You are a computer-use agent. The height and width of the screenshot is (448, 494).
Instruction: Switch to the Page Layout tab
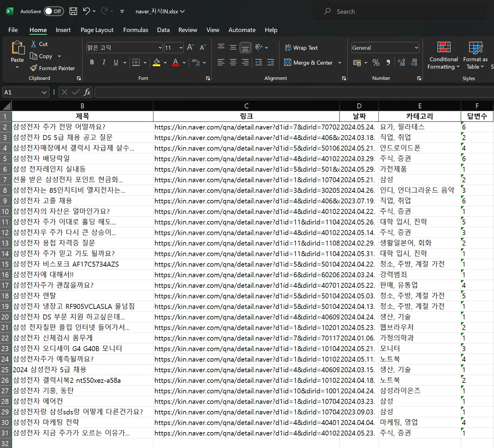tap(97, 30)
